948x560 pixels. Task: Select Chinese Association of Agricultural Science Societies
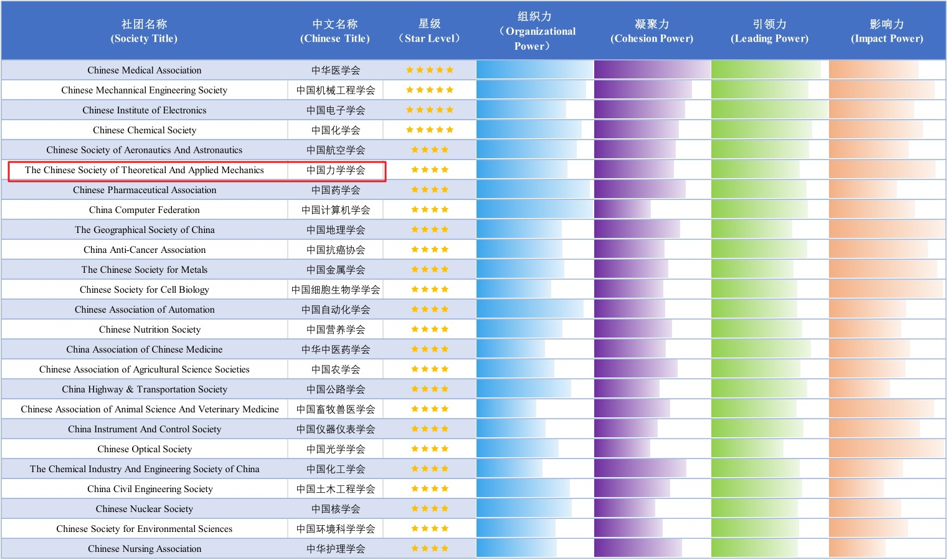point(145,369)
